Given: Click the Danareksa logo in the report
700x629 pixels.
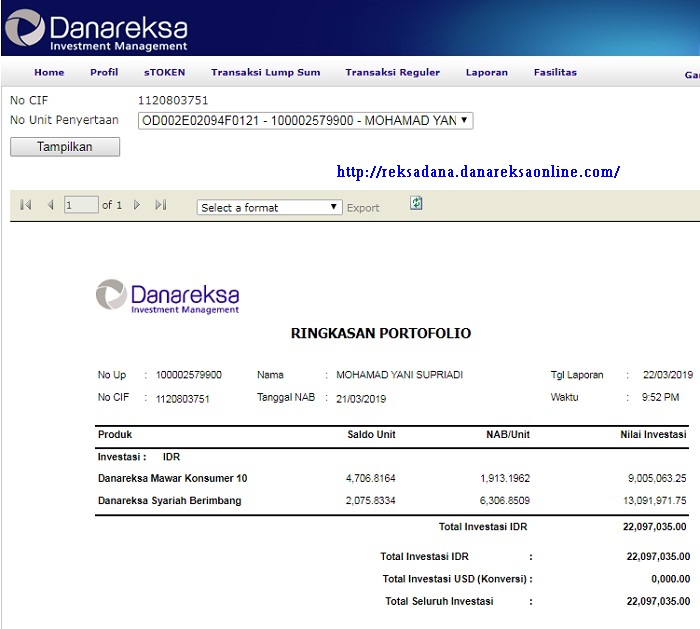Looking at the screenshot, I should pos(168,296).
